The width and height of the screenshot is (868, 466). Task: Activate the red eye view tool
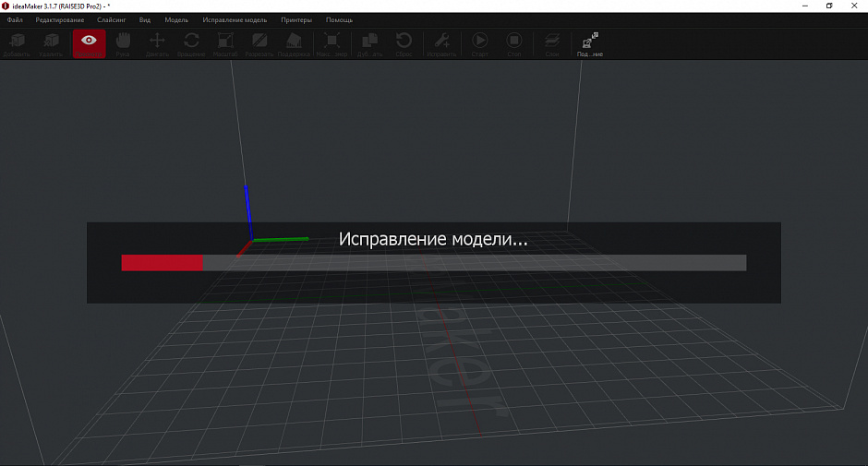pyautogui.click(x=89, y=43)
